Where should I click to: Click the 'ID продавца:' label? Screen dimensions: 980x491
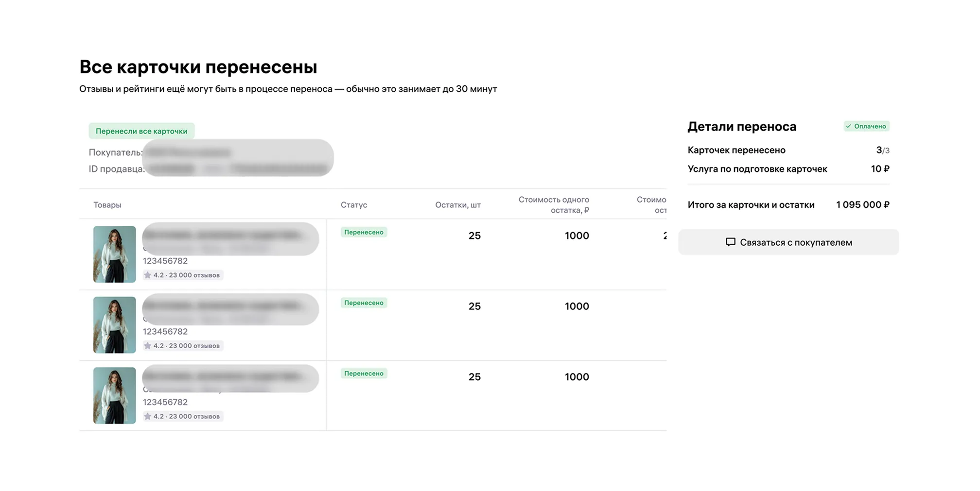(x=117, y=169)
